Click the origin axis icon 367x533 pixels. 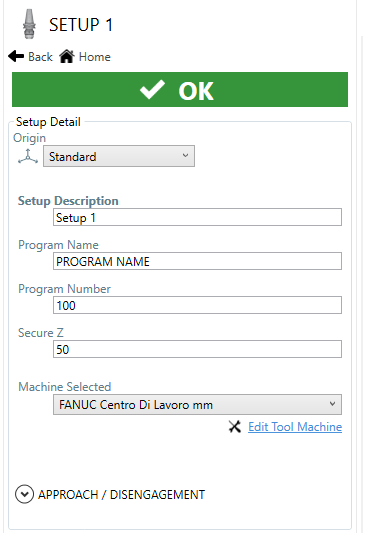[x=28, y=156]
